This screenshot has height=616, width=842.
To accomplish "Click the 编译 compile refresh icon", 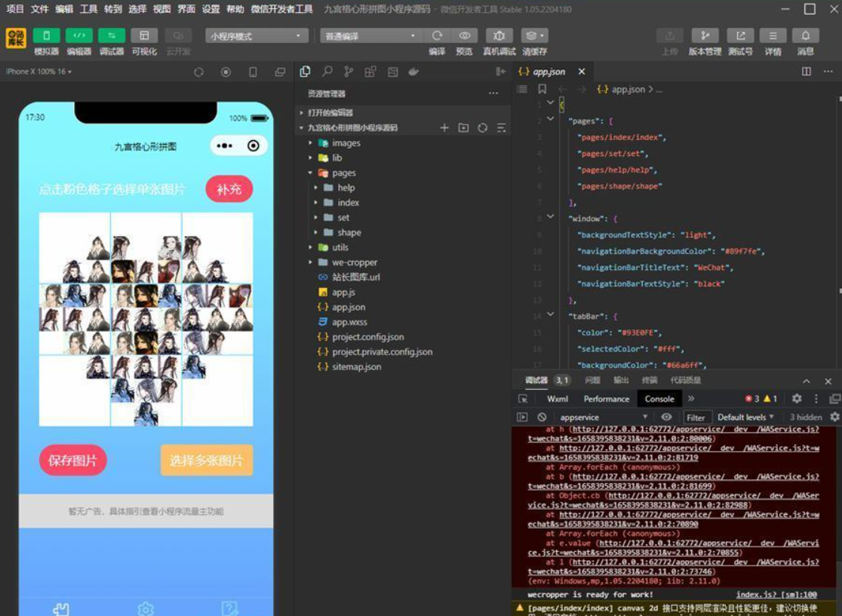I will coord(437,35).
